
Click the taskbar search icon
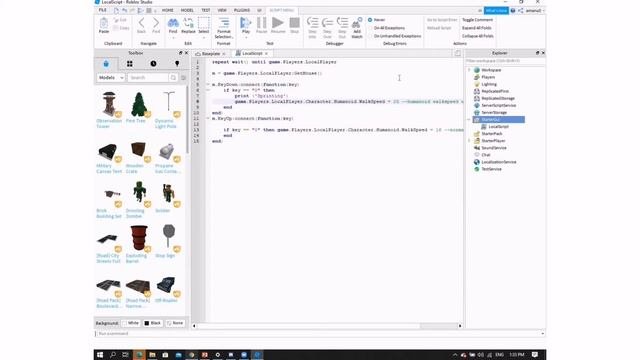point(113,355)
